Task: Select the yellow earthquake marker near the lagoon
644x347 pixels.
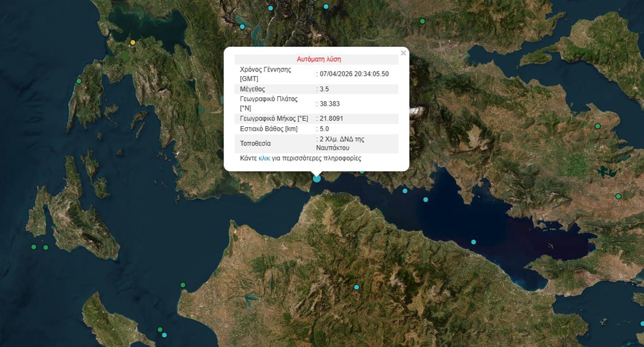Action: (133, 43)
